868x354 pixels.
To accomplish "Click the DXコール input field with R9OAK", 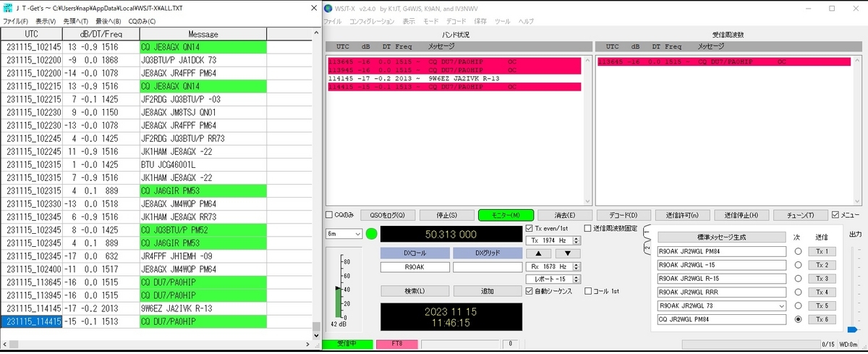I will point(414,267).
